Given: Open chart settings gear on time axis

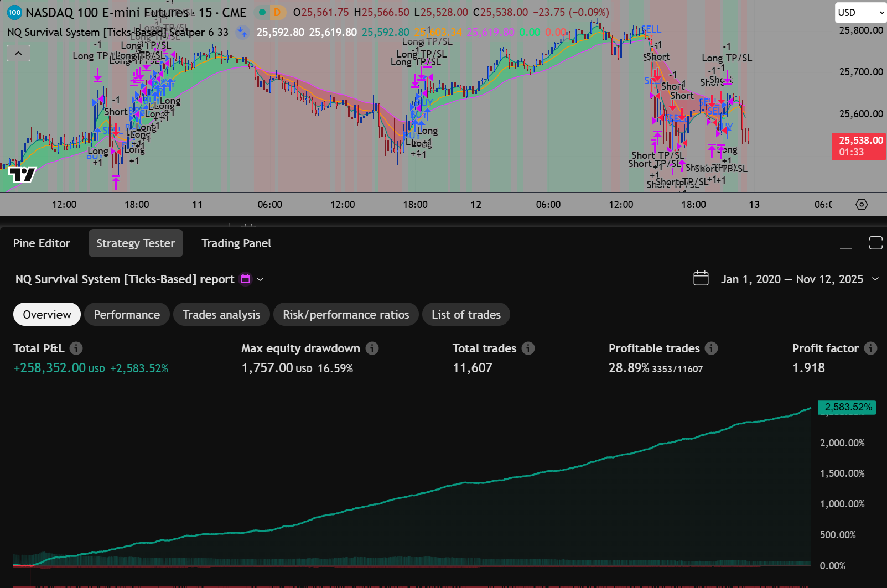Looking at the screenshot, I should coord(862,205).
